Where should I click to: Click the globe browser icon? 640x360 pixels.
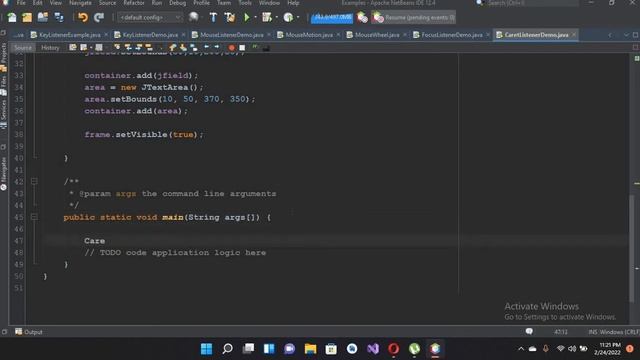(x=193, y=17)
